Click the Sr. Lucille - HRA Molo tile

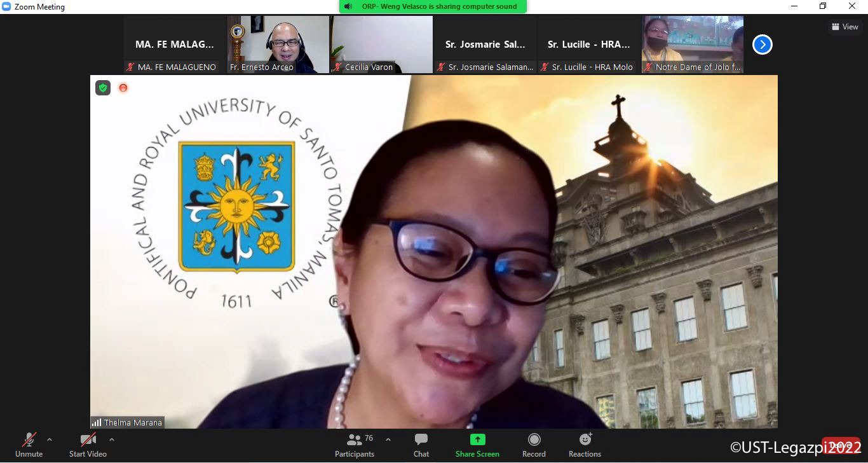tap(588, 45)
